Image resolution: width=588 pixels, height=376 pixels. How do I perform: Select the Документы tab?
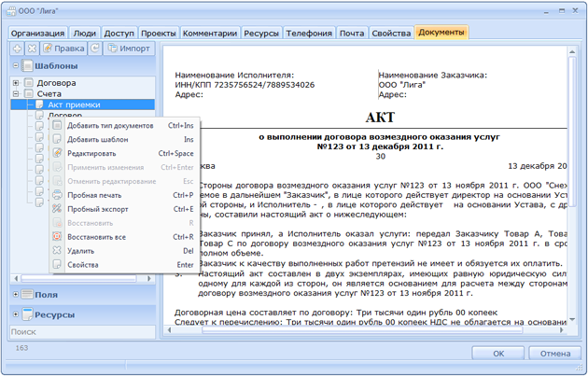click(441, 33)
